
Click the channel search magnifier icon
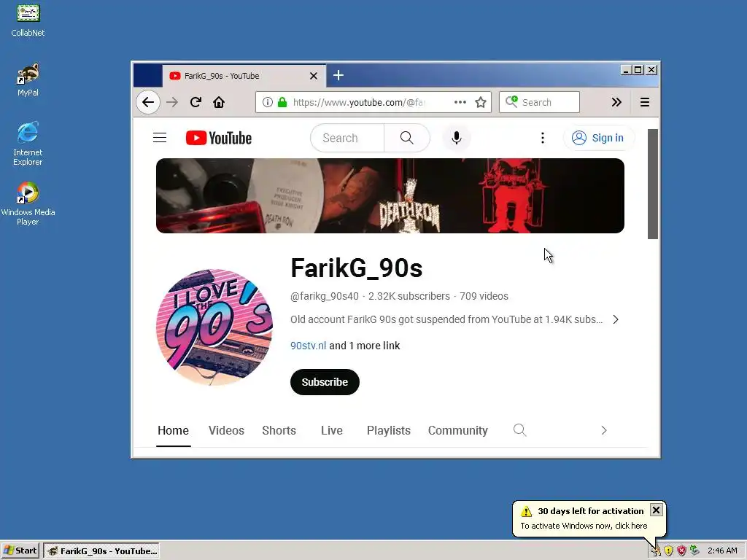pos(519,430)
